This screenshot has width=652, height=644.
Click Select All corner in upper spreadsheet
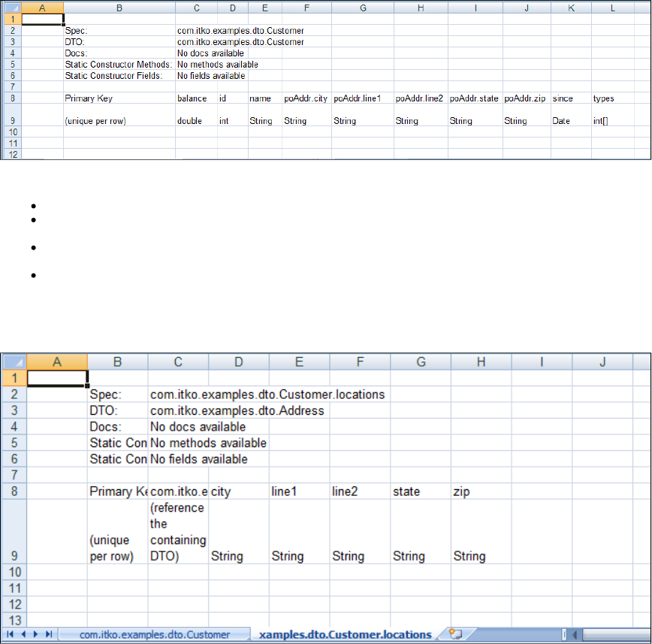pos(13,8)
